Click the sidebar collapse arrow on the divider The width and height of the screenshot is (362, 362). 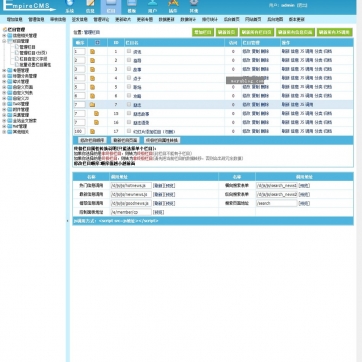(68, 221)
